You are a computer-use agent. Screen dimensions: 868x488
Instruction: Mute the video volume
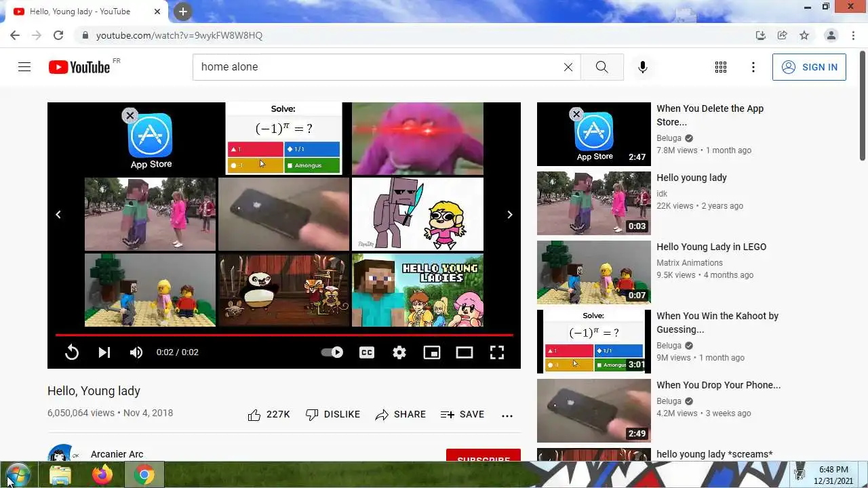pyautogui.click(x=136, y=352)
